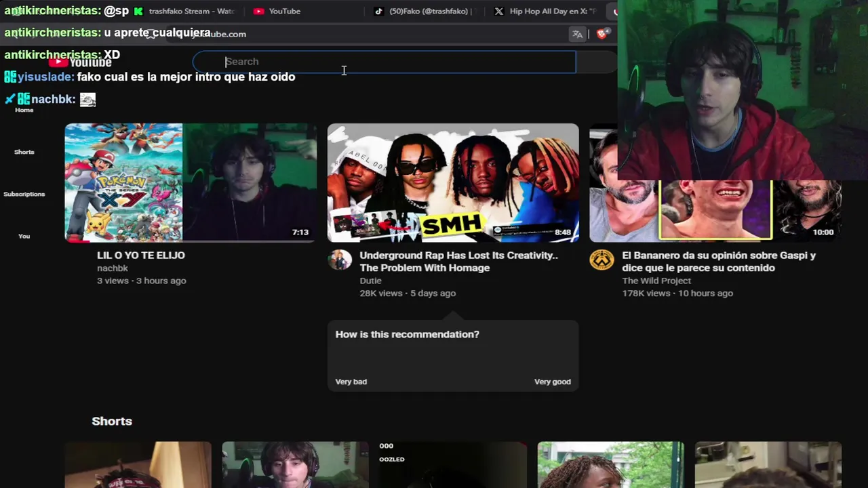This screenshot has width=868, height=488.
Task: Click the YouTube logo in the header
Action: (x=80, y=62)
